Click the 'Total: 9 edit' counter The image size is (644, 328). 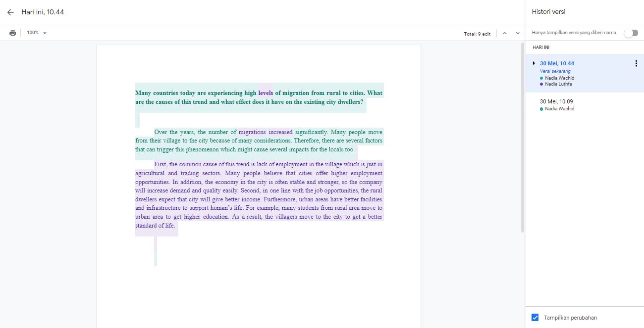477,34
